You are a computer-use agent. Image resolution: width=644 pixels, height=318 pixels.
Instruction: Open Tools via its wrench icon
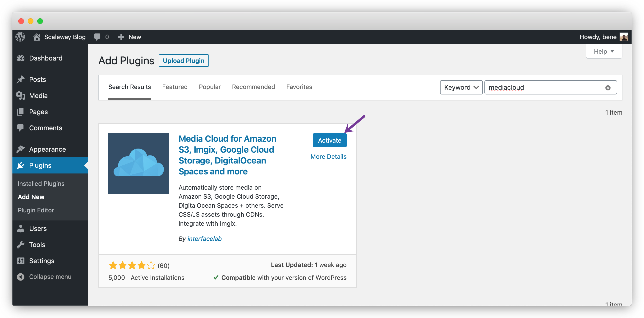tap(21, 244)
